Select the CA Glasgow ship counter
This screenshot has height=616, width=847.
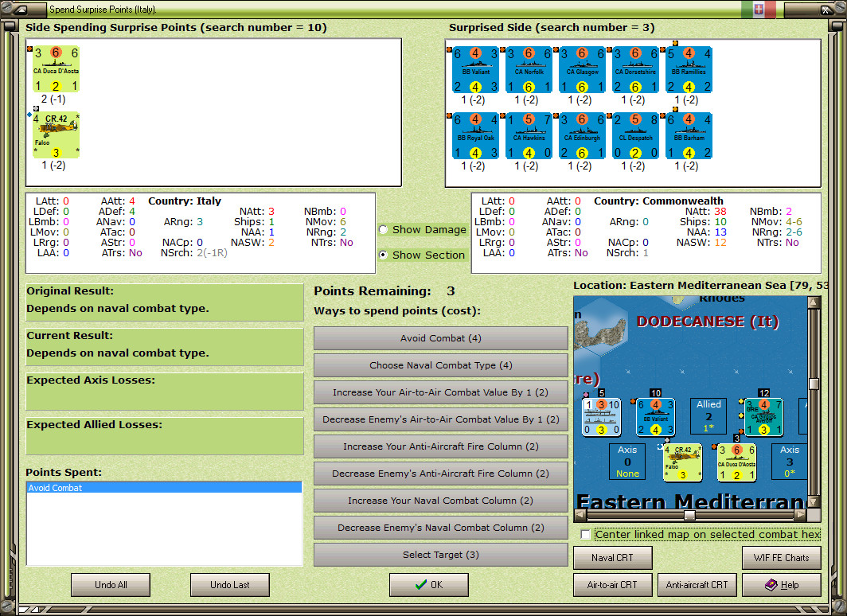click(x=582, y=70)
